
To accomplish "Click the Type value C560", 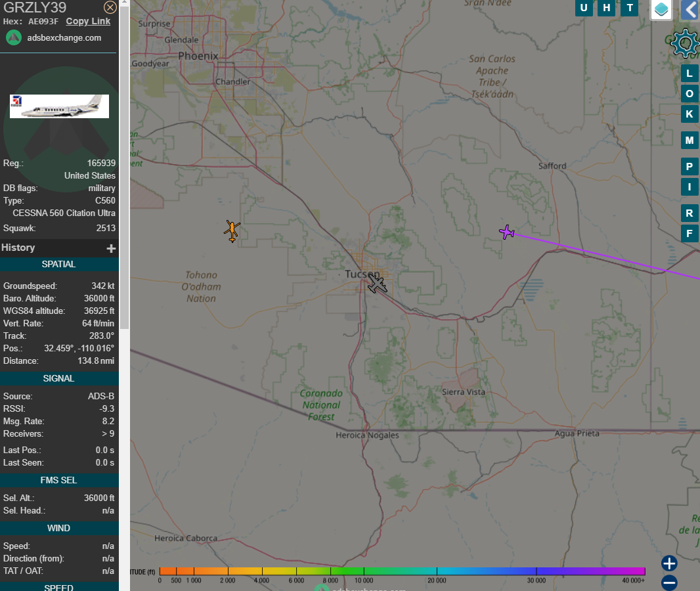I will (105, 201).
